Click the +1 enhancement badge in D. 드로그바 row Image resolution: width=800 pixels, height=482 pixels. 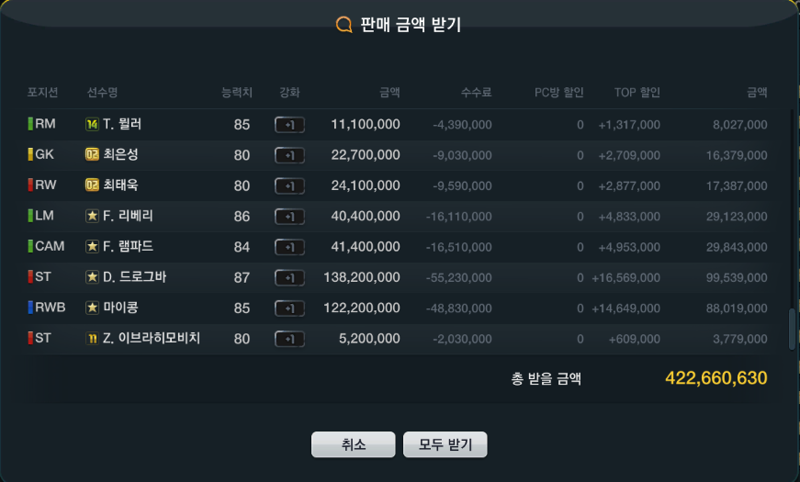(x=290, y=277)
